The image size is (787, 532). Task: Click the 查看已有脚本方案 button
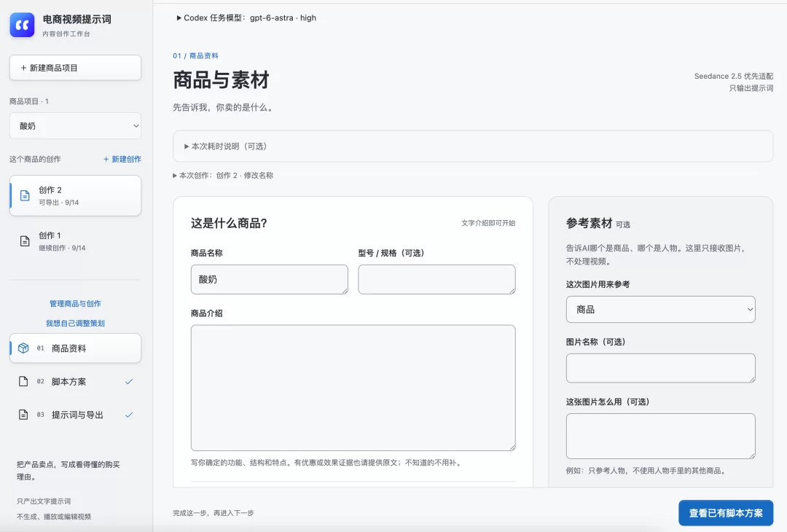[726, 513]
